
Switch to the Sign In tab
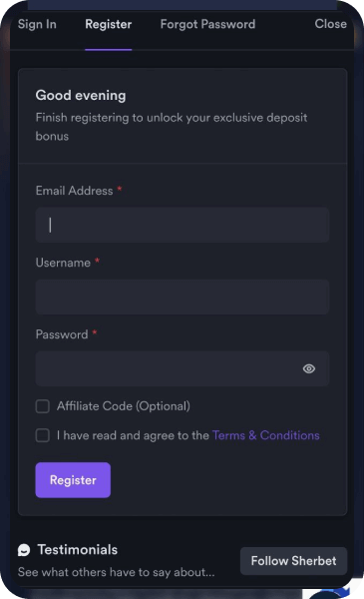point(37,24)
